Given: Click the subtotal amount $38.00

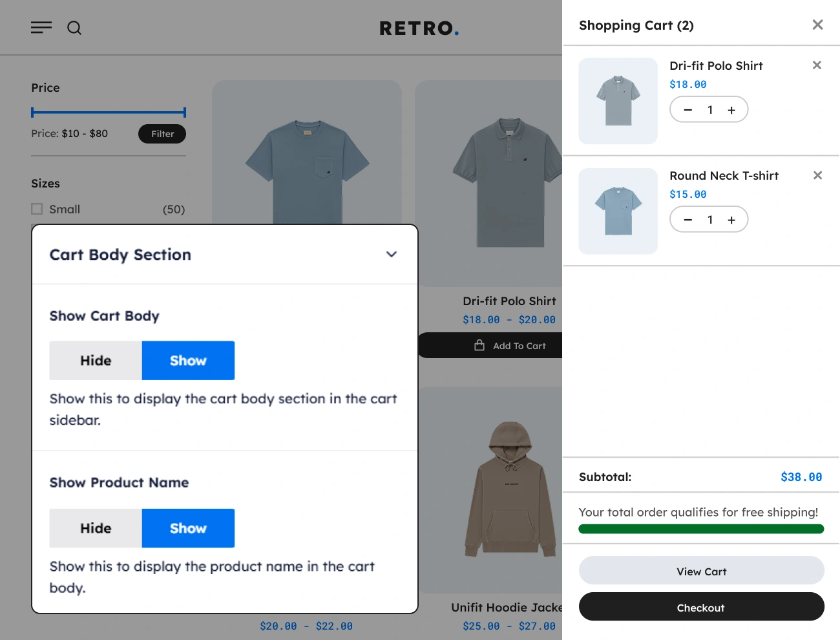Looking at the screenshot, I should tap(801, 477).
